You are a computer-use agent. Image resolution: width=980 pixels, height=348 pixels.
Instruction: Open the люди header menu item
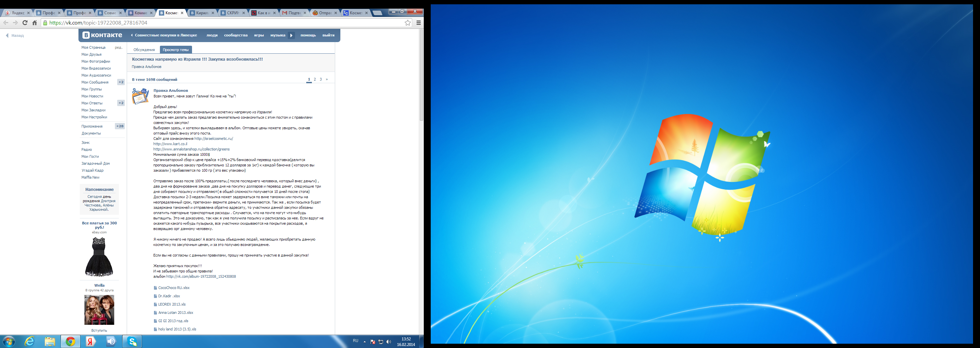(x=212, y=35)
